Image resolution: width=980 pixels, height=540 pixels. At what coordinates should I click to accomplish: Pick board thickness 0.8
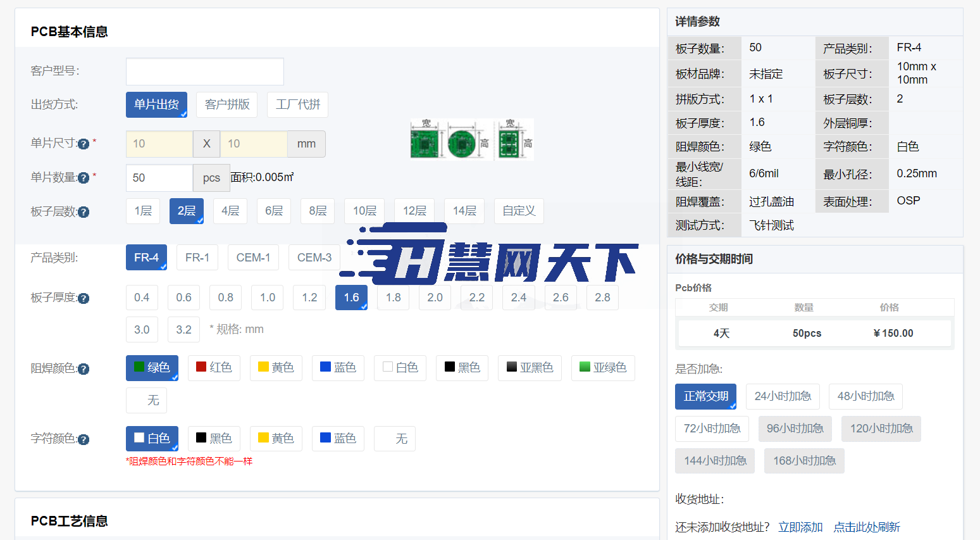pyautogui.click(x=225, y=298)
